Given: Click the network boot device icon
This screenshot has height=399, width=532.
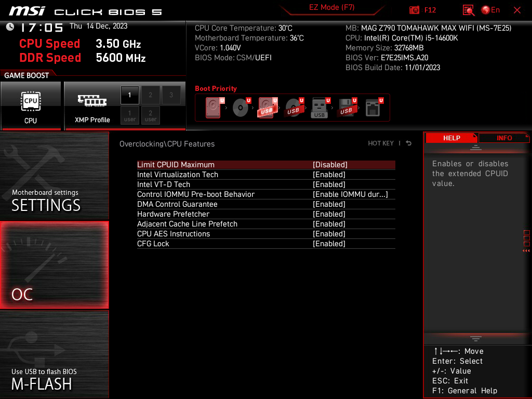Looking at the screenshot, I should (x=374, y=108).
